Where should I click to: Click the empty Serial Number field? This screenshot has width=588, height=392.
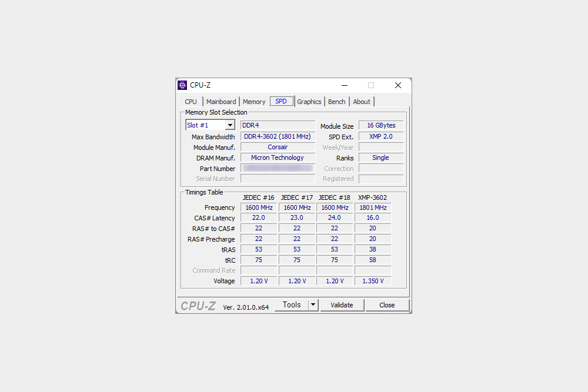[x=278, y=179]
